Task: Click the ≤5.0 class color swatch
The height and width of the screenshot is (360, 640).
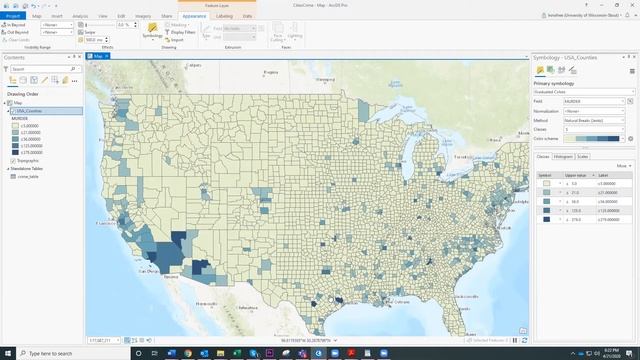Action: (x=547, y=184)
